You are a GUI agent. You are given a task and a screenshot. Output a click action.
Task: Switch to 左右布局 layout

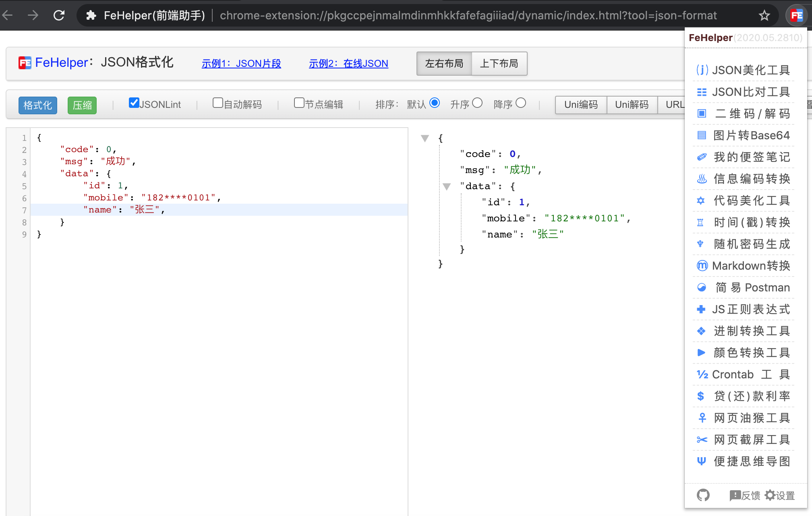[x=444, y=64]
